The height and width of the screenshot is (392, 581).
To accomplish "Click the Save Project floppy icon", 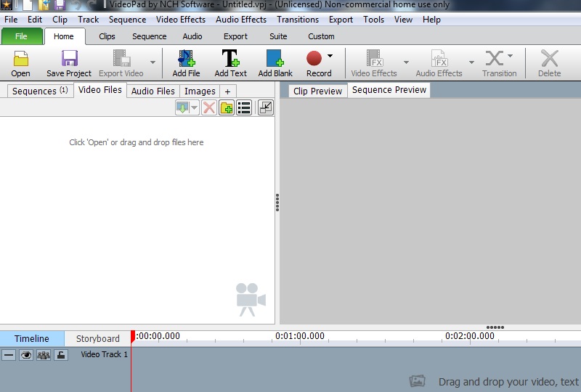I will point(69,59).
